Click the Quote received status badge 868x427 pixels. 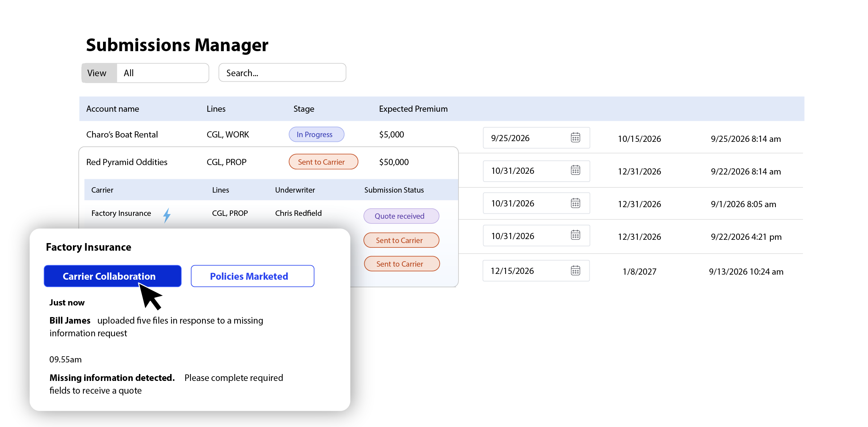pos(401,216)
